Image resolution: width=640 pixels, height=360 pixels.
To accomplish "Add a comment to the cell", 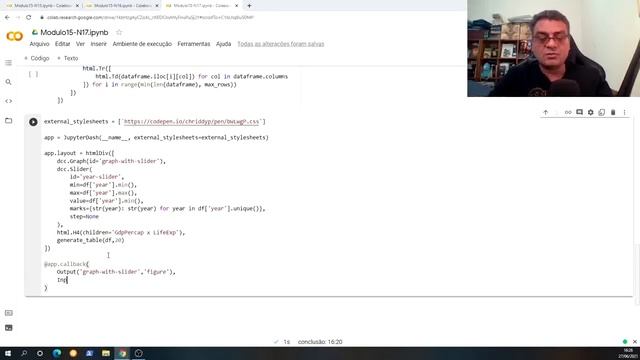I will point(579,112).
